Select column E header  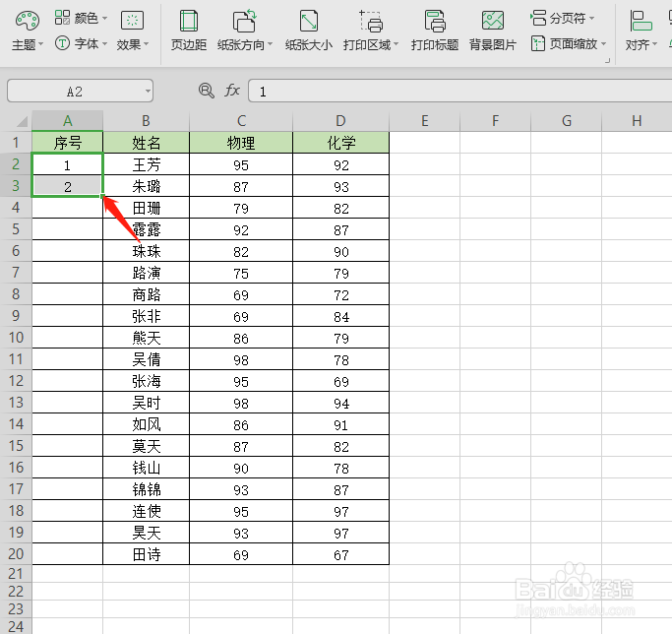pyautogui.click(x=425, y=121)
